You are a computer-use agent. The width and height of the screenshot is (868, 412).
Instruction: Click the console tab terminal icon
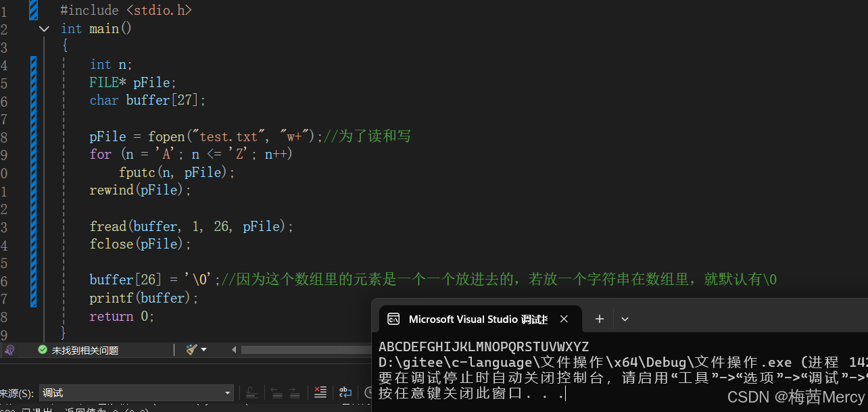coord(393,319)
